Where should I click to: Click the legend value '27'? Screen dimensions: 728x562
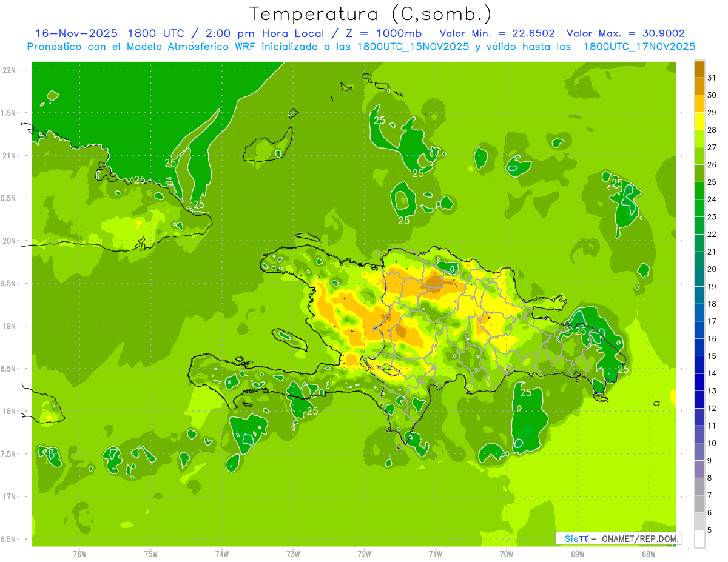pyautogui.click(x=712, y=147)
